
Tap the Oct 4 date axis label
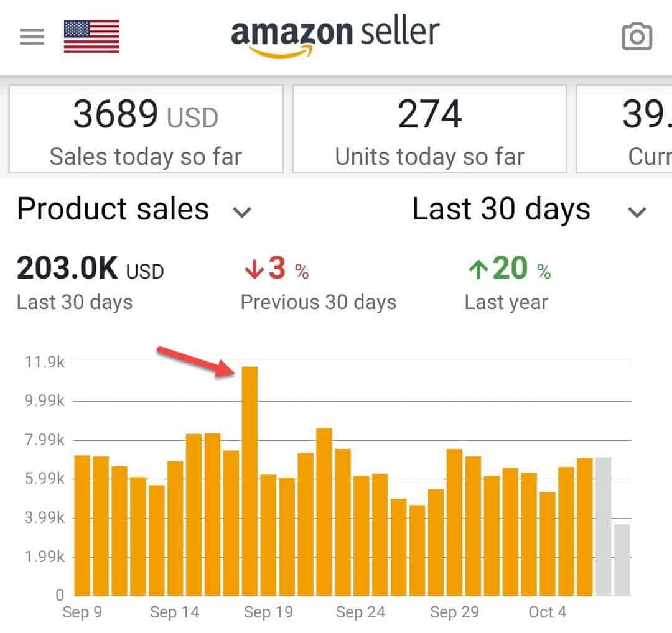click(x=548, y=612)
